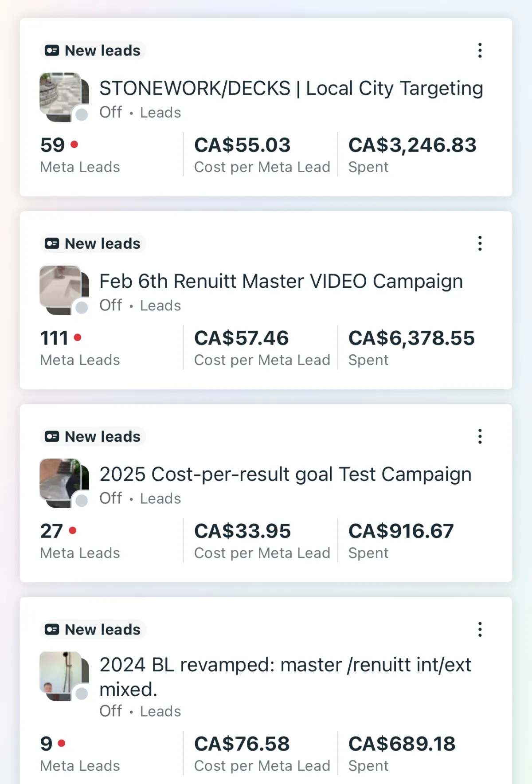Open STONEWORK/DECKS | Local City Targeting title
532x784 pixels.
click(291, 88)
